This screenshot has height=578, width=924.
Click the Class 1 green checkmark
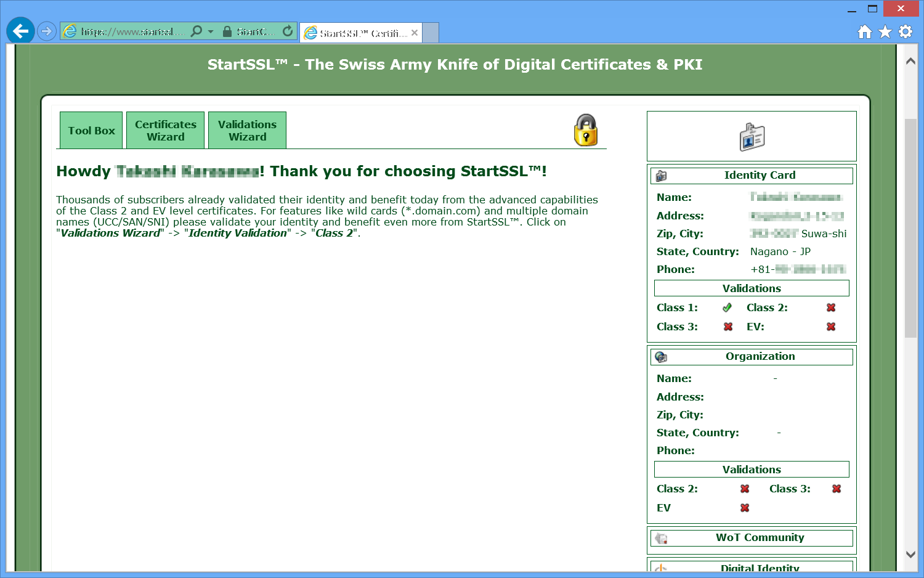coord(727,307)
